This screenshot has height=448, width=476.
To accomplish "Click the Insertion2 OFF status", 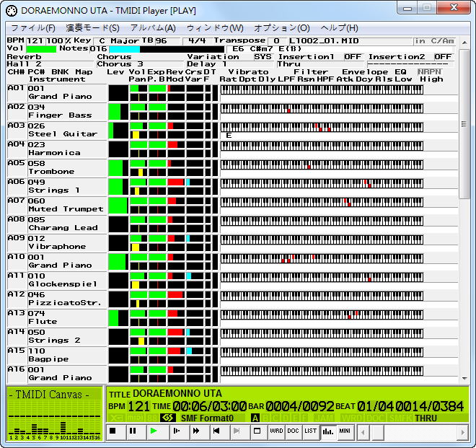I will click(443, 57).
